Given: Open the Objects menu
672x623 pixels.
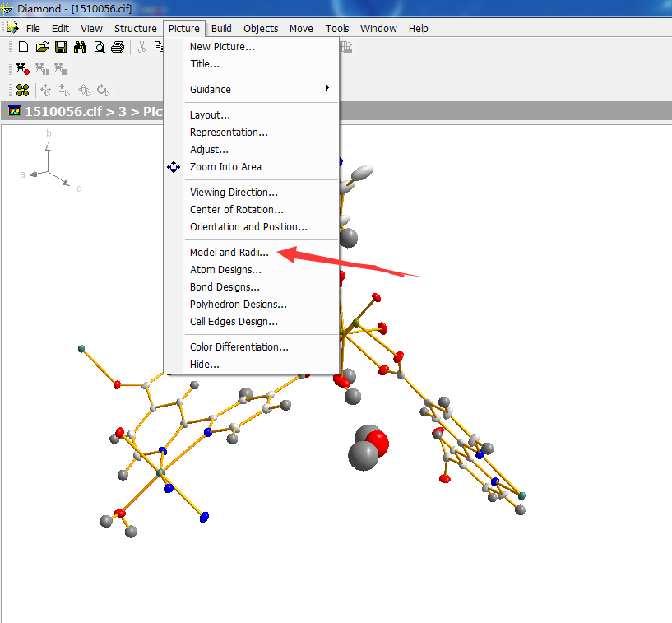Looking at the screenshot, I should point(261,28).
